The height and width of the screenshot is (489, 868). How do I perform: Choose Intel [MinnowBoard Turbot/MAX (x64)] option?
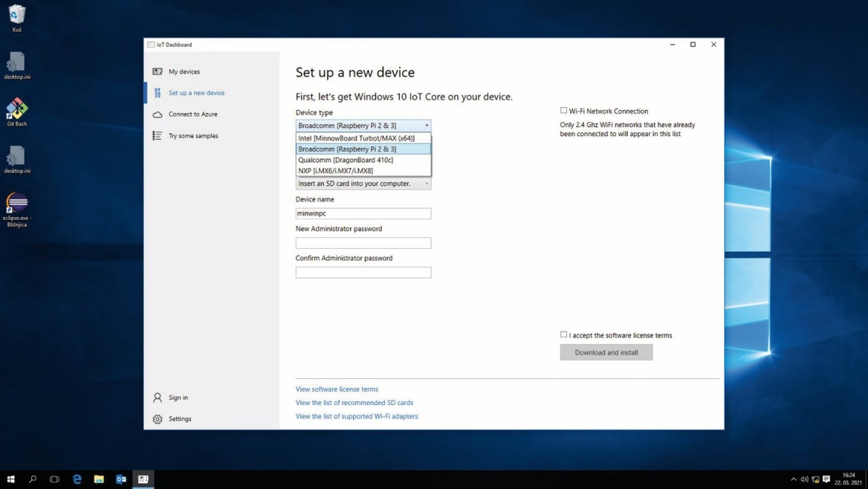(363, 138)
